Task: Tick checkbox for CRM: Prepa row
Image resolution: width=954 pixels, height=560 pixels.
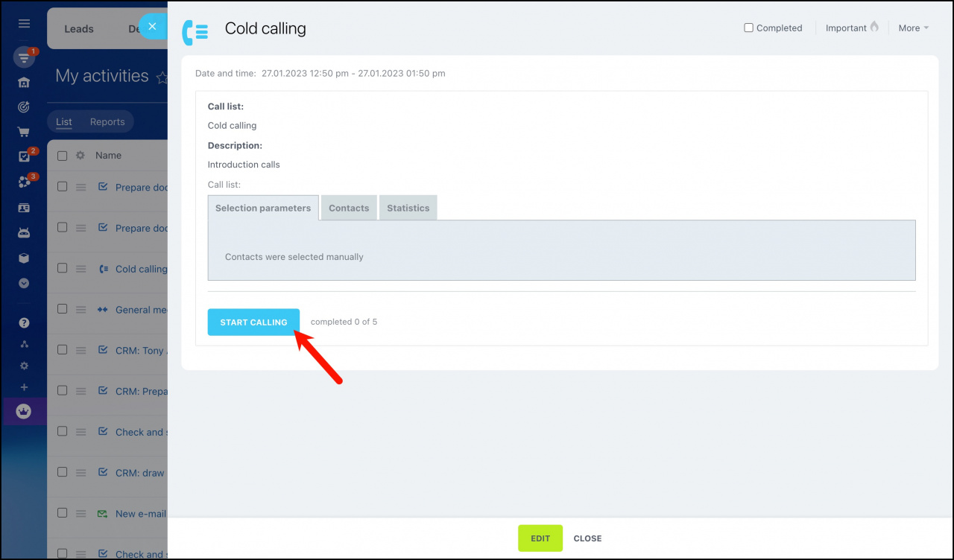Action: (63, 391)
